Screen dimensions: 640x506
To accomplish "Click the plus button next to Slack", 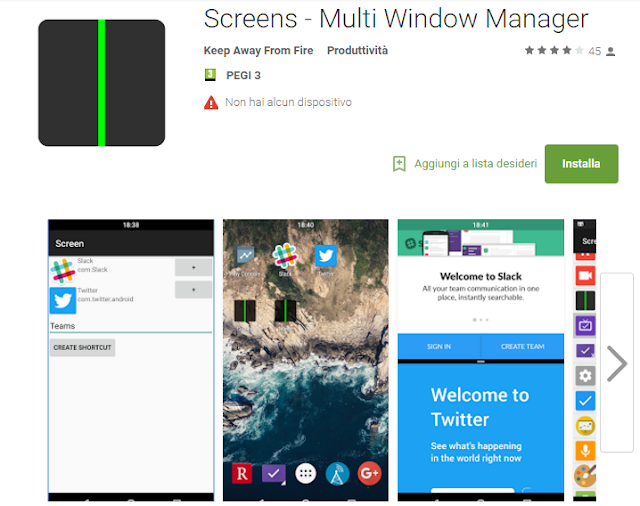I will coord(193,267).
